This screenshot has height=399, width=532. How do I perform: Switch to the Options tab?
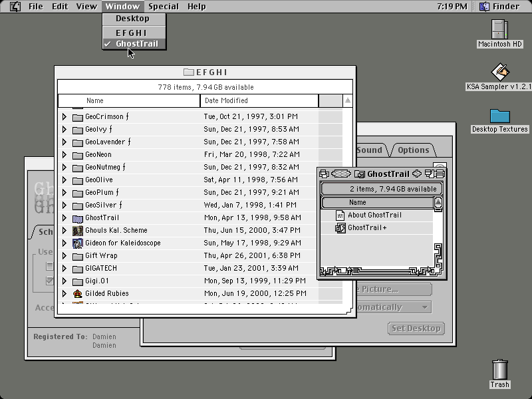click(x=413, y=150)
